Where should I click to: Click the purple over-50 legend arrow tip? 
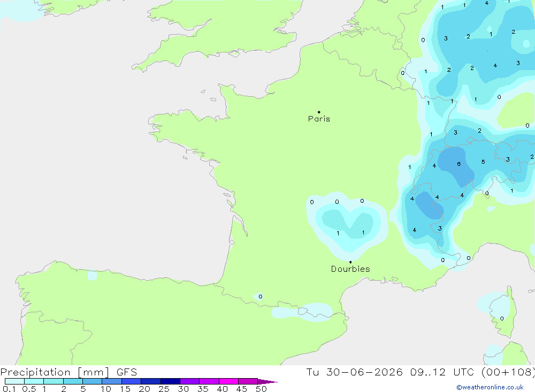click(268, 382)
